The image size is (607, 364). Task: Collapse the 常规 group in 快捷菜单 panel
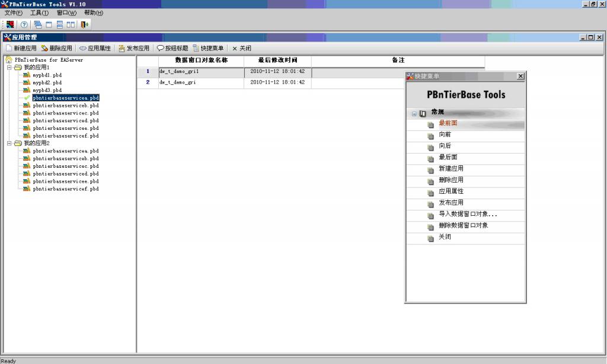pyautogui.click(x=414, y=114)
